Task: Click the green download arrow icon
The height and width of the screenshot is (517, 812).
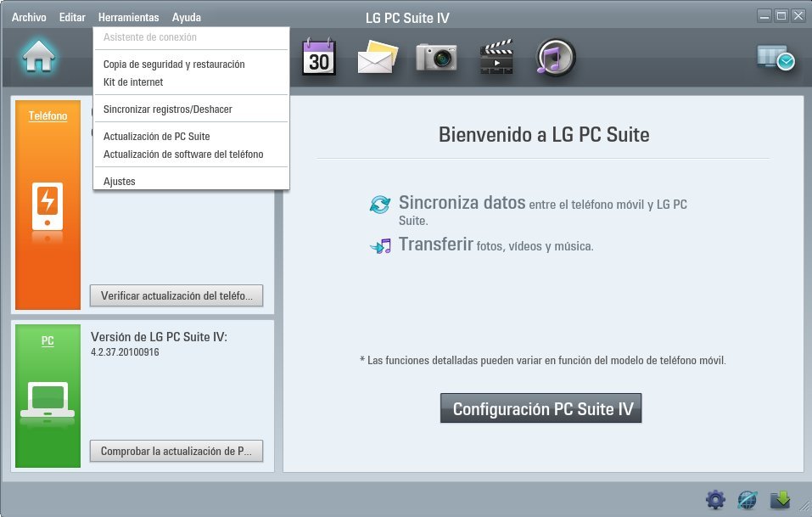Action: point(780,500)
